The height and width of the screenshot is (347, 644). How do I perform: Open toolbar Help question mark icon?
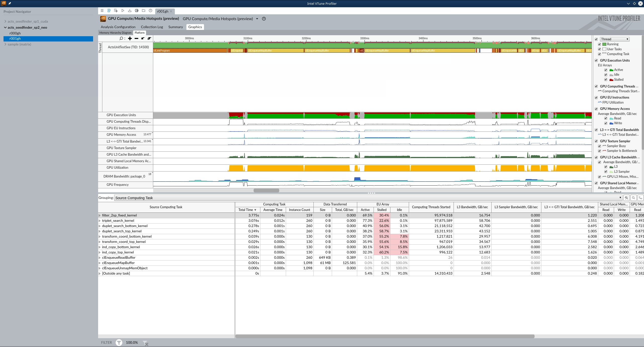150,11
